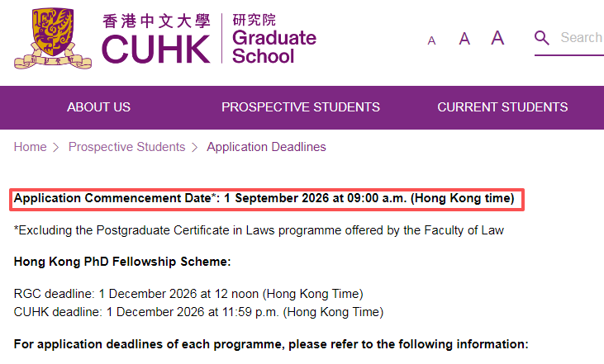Click the chevron after Prospective Students breadcrumb
Image resolution: width=604 pixels, height=364 pixels.
[x=195, y=148]
